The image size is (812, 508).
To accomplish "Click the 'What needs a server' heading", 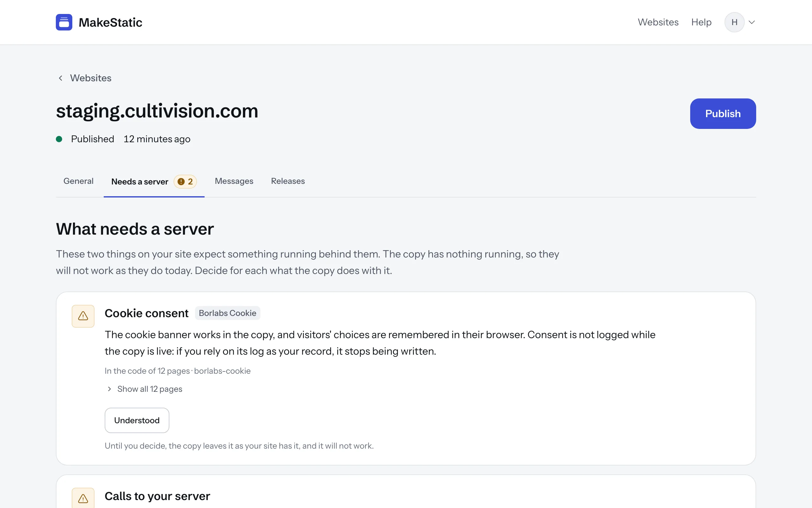I will (x=135, y=229).
